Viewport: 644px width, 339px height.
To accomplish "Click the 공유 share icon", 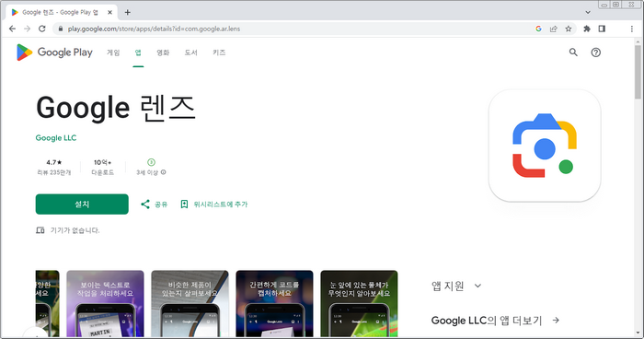I will click(145, 205).
